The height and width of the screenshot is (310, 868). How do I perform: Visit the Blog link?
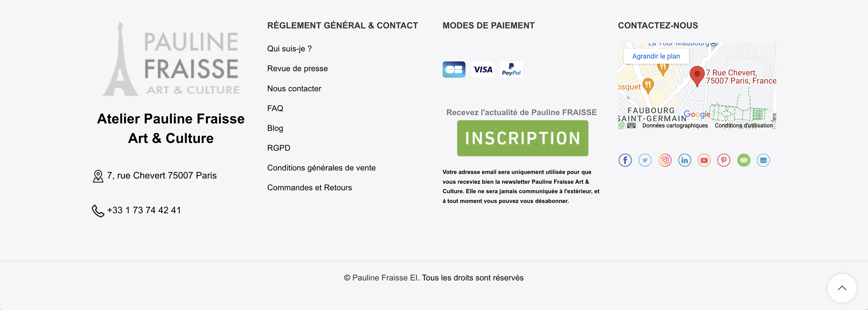coord(275,128)
